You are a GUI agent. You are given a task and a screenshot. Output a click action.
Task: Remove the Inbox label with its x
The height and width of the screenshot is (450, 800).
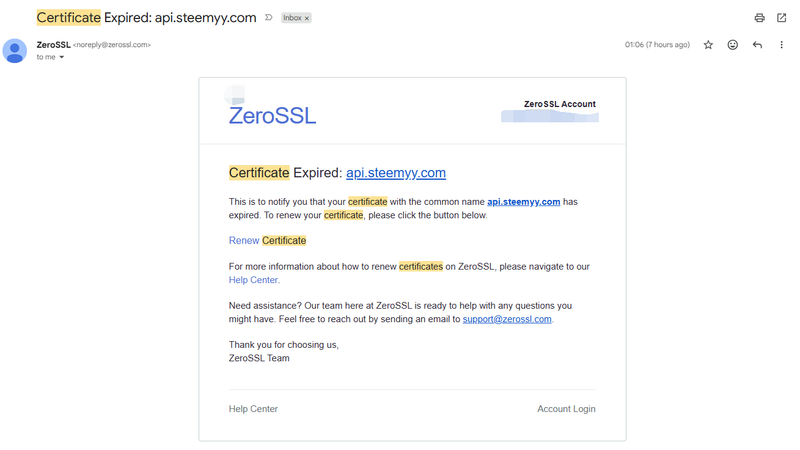point(307,18)
